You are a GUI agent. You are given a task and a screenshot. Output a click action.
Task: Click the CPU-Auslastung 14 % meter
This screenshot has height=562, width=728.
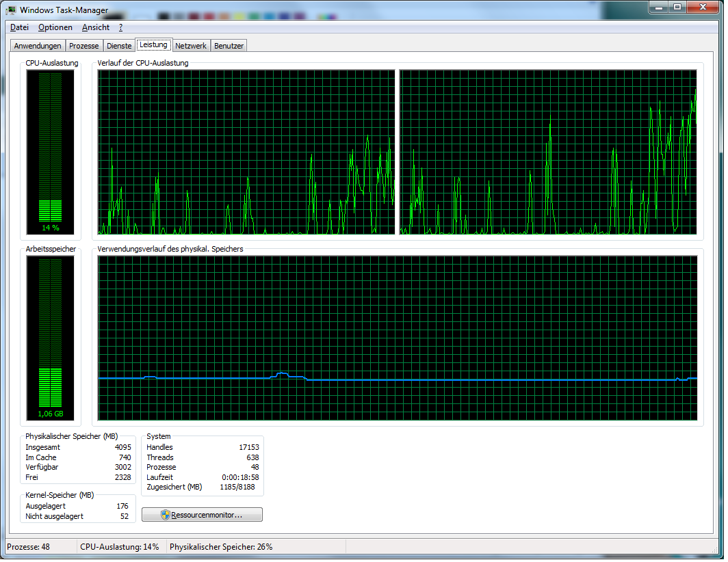click(x=50, y=153)
